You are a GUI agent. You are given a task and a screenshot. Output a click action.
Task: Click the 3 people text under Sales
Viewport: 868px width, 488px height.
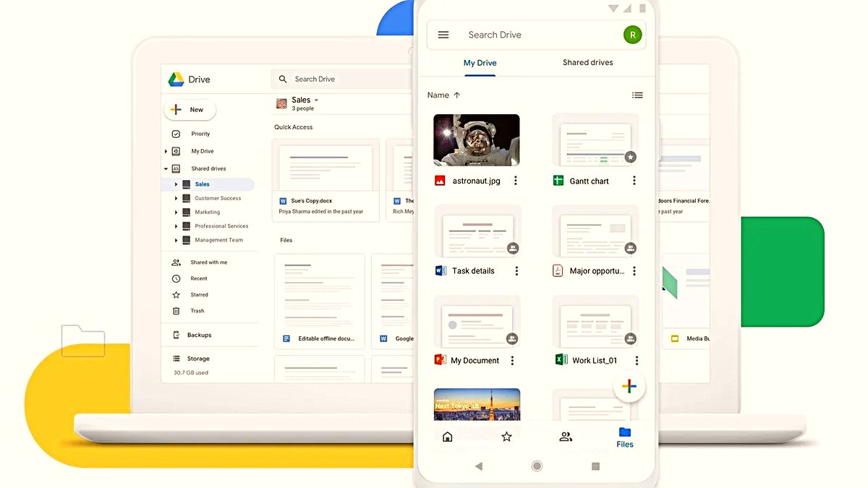(303, 108)
